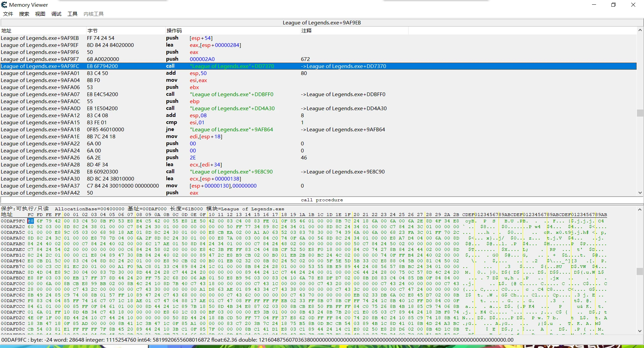Click hex row address 00DAFD5C
Screen dimensions: 644x348
tap(13, 323)
